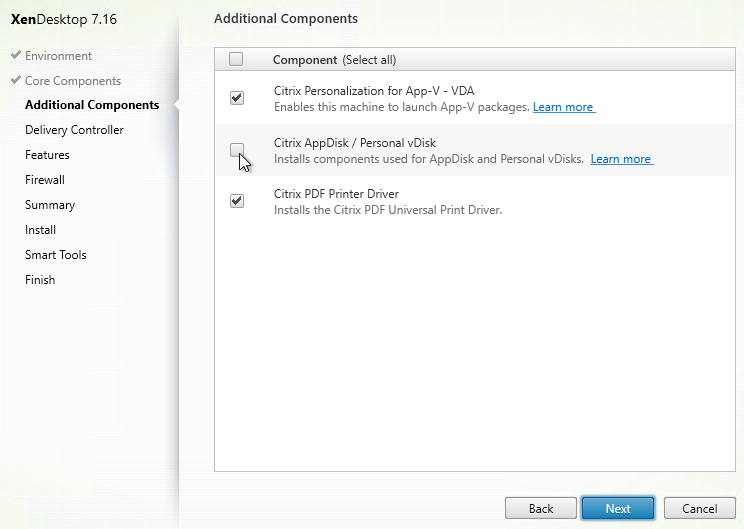The image size is (744, 529).
Task: Click the Environment completed checkmark icon
Action: pyautogui.click(x=16, y=55)
